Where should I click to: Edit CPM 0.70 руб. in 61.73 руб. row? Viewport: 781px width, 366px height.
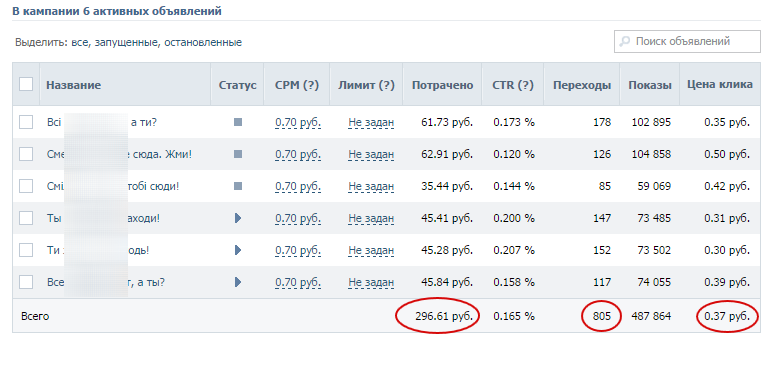[x=298, y=122]
